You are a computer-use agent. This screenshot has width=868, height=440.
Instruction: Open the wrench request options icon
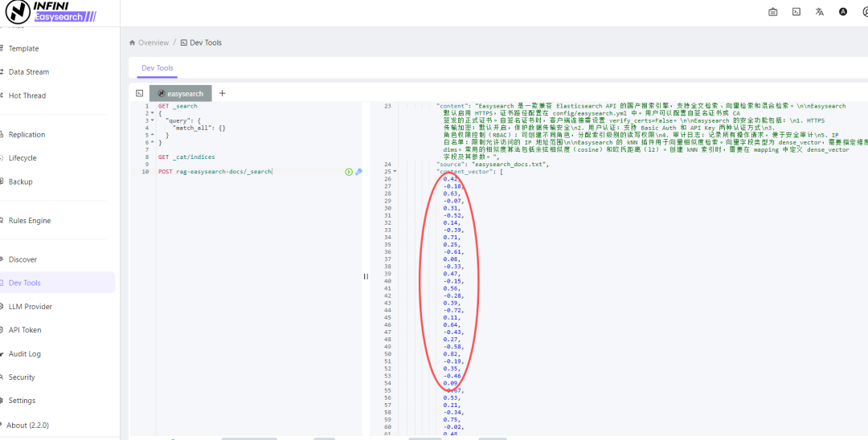(358, 172)
